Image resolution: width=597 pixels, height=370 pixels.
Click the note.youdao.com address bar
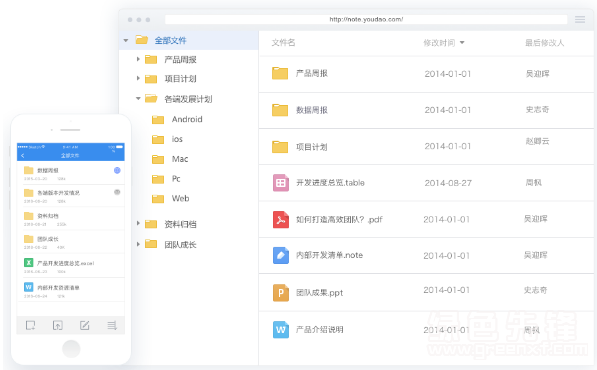click(x=366, y=19)
